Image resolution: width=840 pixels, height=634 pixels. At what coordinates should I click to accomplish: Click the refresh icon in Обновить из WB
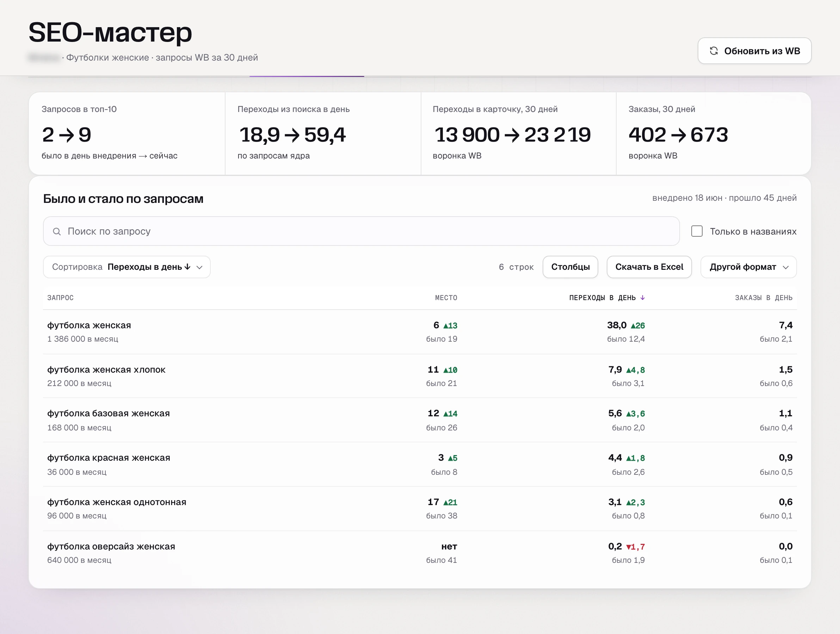[x=714, y=51]
